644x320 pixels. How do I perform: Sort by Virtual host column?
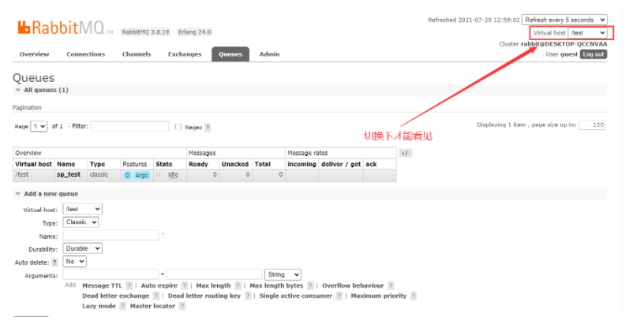coord(34,164)
